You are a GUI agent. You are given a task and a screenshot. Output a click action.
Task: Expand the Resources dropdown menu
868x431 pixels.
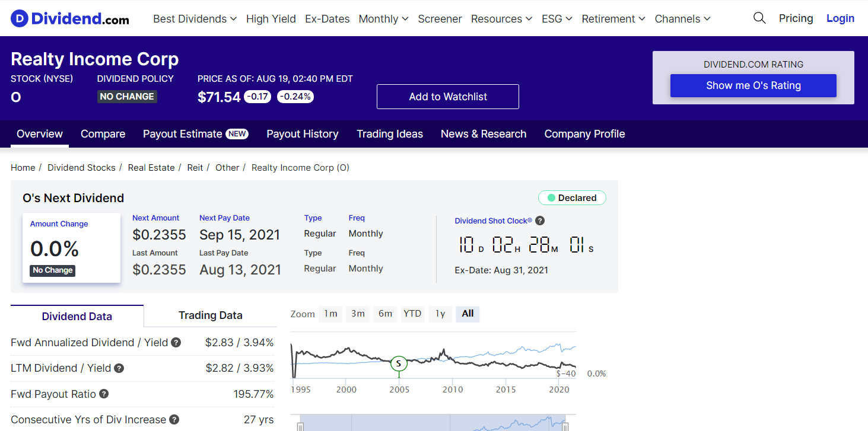(502, 19)
